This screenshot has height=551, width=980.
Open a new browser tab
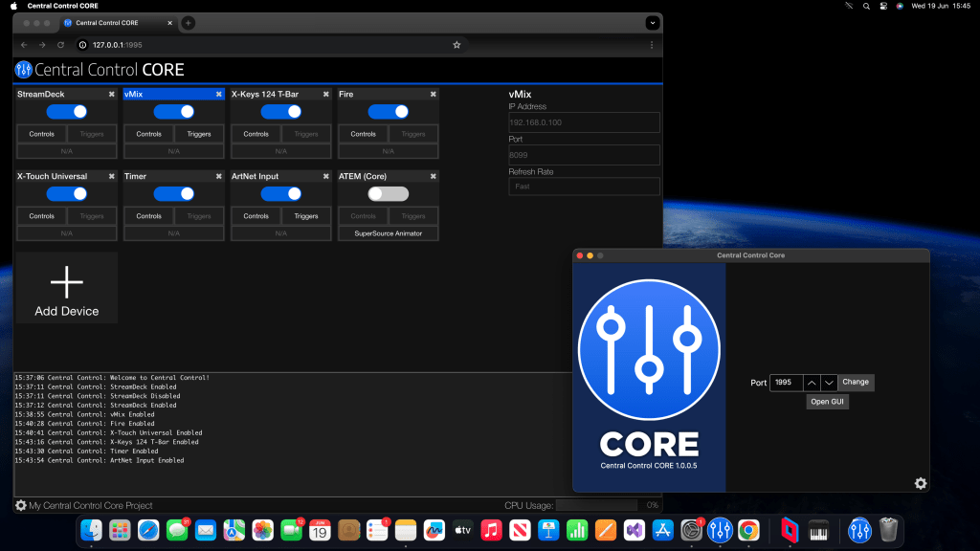pos(189,23)
